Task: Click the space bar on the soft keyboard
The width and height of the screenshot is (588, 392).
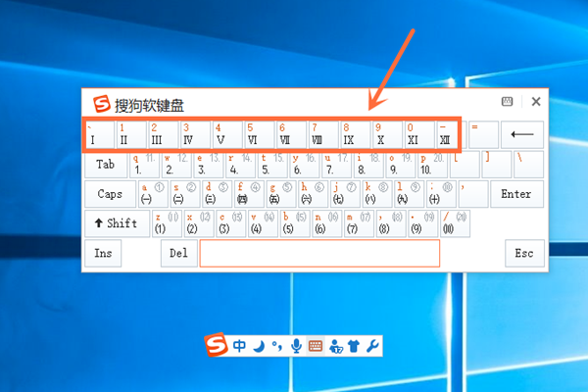Action: (x=319, y=253)
